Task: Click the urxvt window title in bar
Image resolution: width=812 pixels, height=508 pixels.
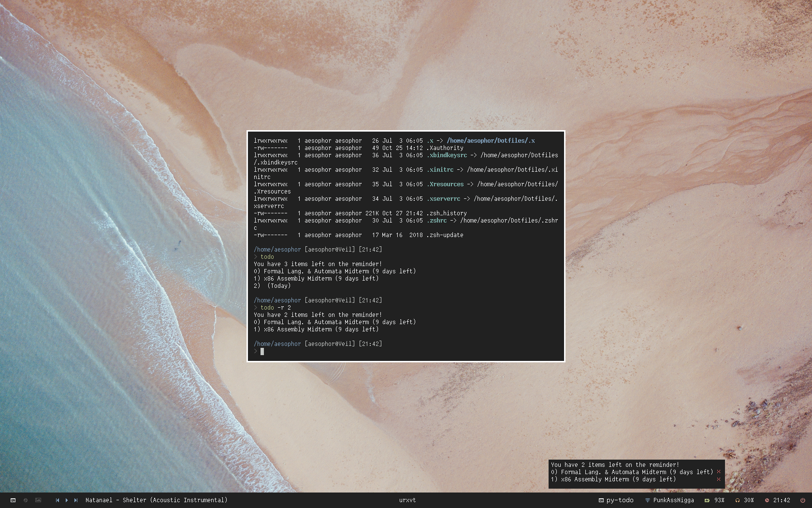Action: 407,500
